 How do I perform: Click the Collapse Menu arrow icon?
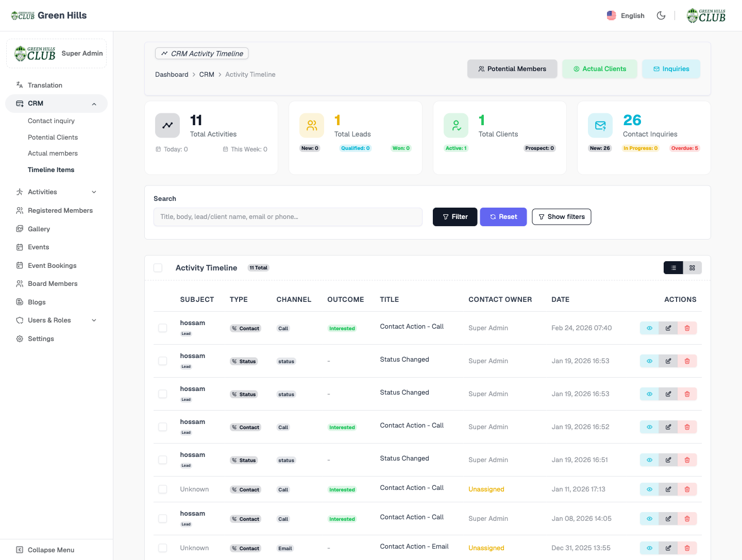(20, 550)
